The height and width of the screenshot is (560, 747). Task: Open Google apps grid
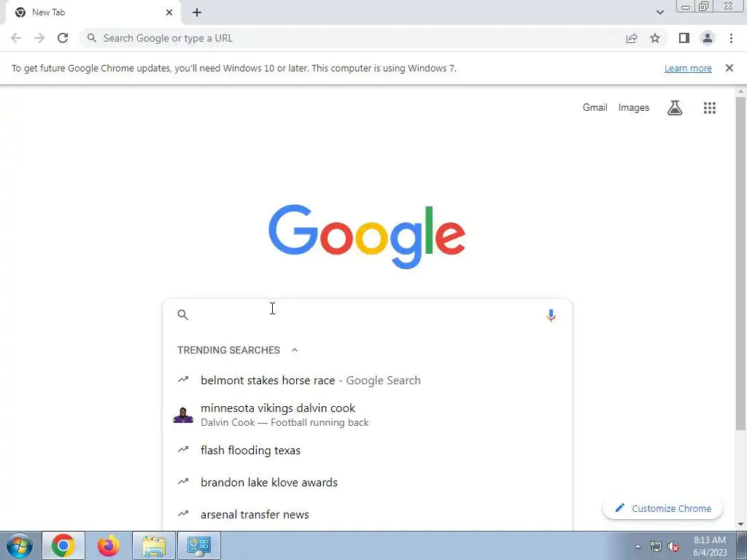coord(709,108)
